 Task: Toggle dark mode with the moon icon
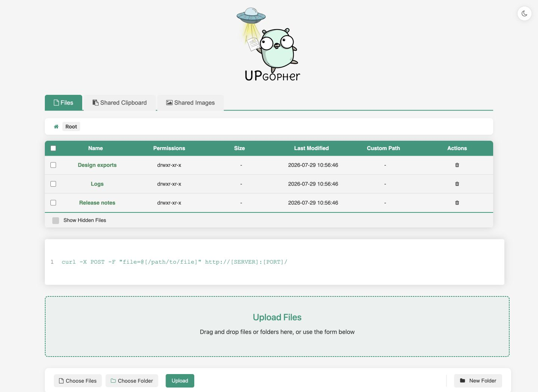[x=524, y=13]
